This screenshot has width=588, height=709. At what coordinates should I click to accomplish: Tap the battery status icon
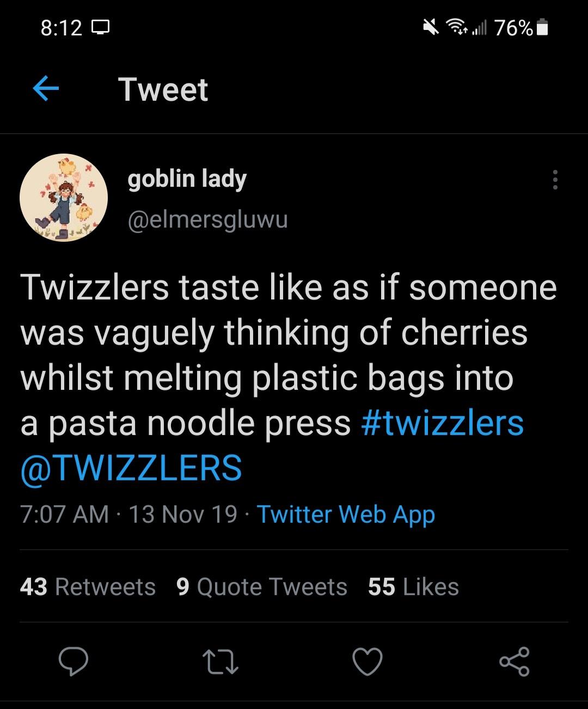[x=542, y=28]
